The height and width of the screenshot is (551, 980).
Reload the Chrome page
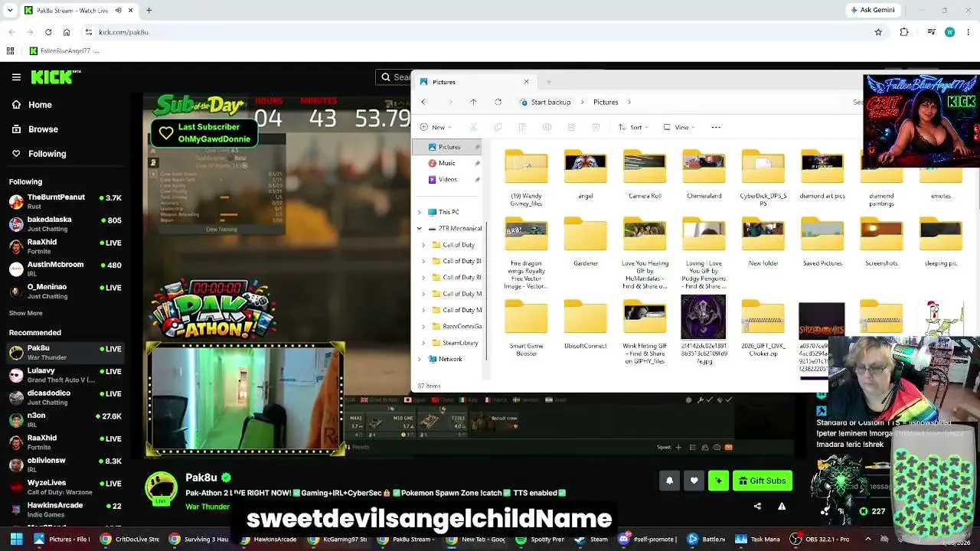[48, 32]
